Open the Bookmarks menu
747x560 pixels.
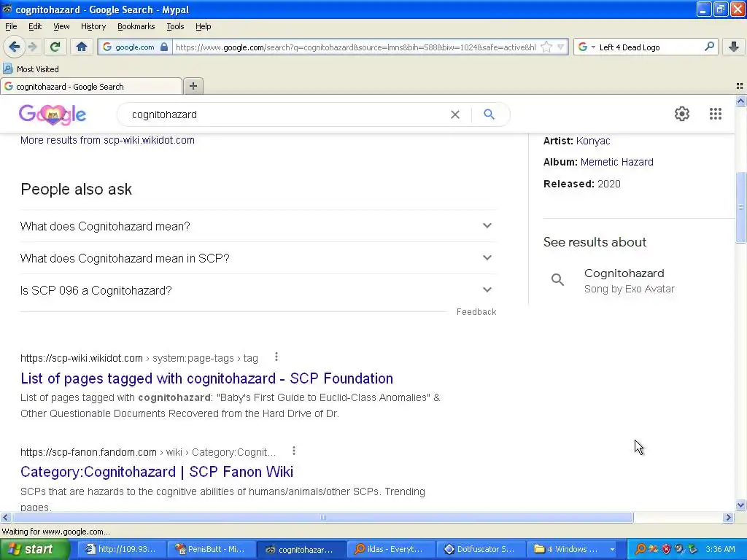(136, 26)
